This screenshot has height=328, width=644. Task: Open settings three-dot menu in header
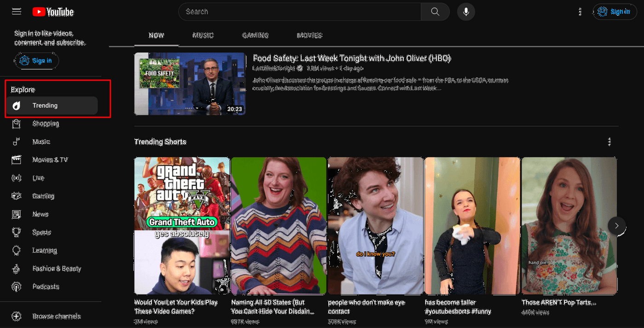(580, 12)
